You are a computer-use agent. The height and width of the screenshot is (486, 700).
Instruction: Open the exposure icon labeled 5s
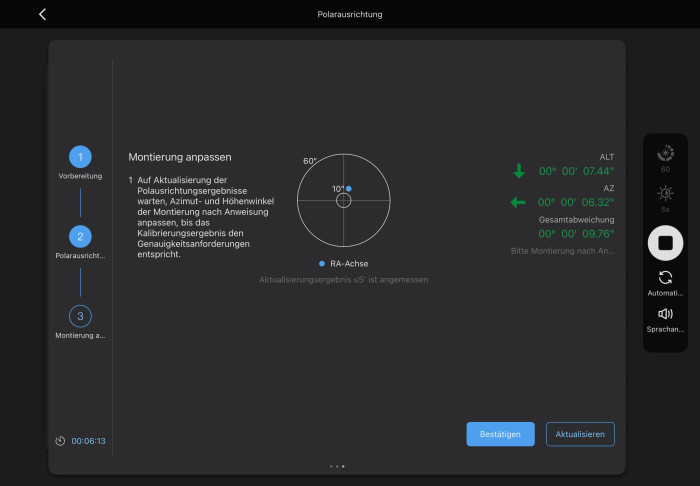(x=665, y=193)
